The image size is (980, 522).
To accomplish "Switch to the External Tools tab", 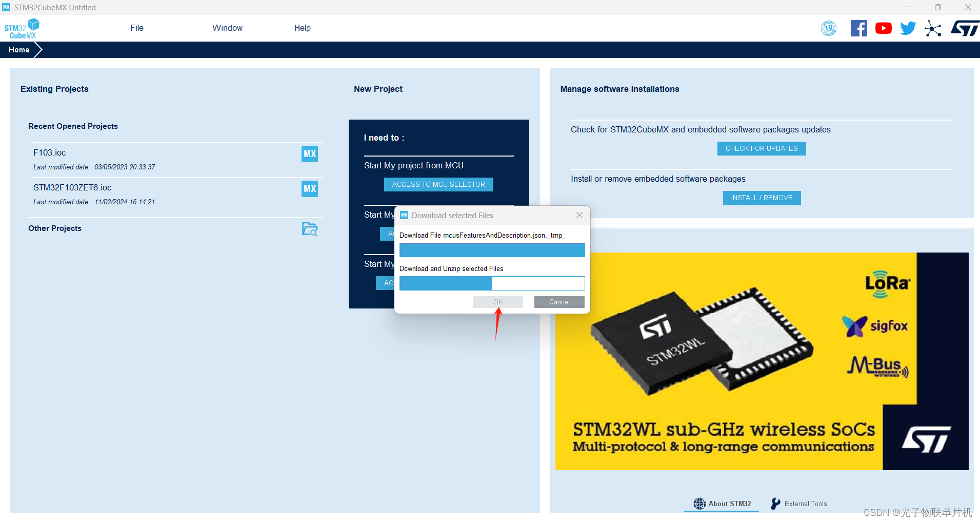I will tap(799, 504).
